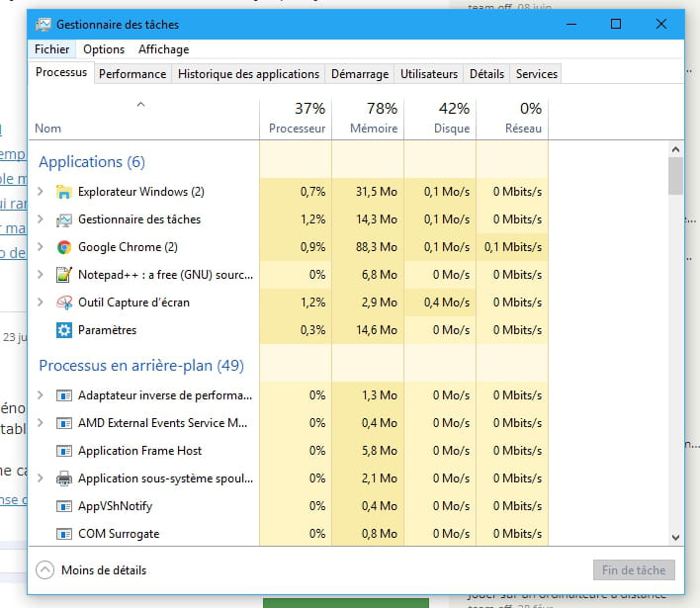Click the Adaptateur inverse de performance icon
The height and width of the screenshot is (608, 700).
[64, 395]
